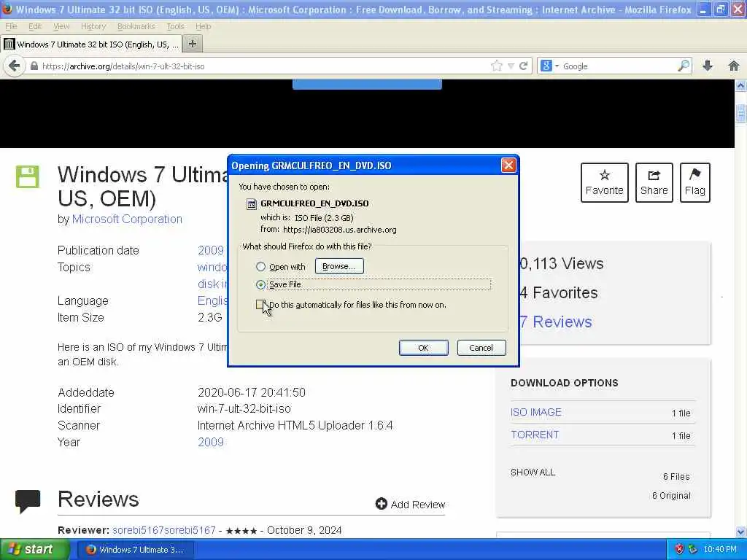
Task: Open the URL history dropdown arrow
Action: point(511,66)
